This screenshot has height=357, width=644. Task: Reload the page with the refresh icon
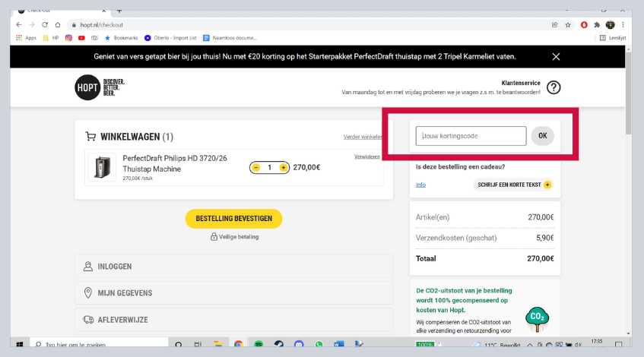[x=45, y=24]
